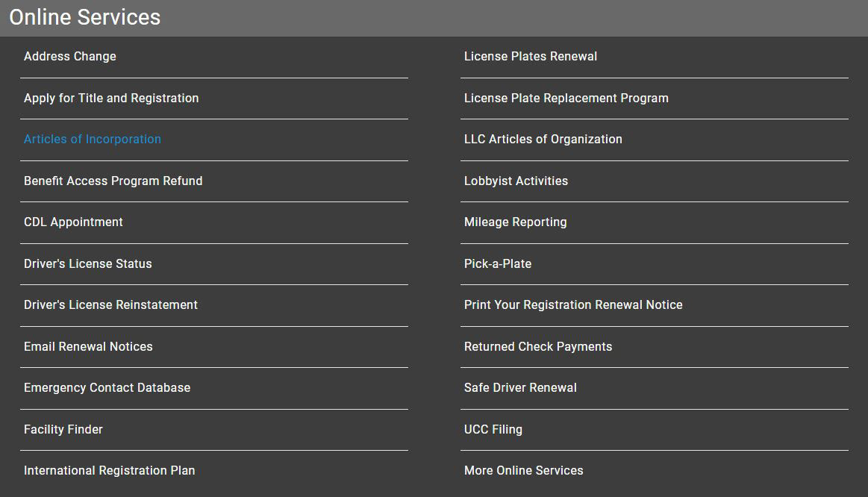The image size is (868, 497).
Task: Open Emergency Contact Database link
Action: click(107, 388)
